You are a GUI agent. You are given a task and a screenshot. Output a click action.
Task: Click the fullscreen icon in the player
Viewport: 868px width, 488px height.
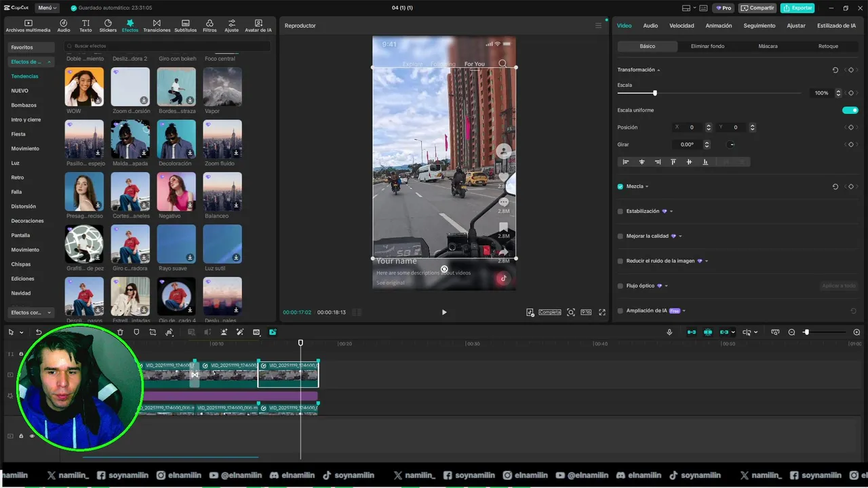tap(601, 312)
